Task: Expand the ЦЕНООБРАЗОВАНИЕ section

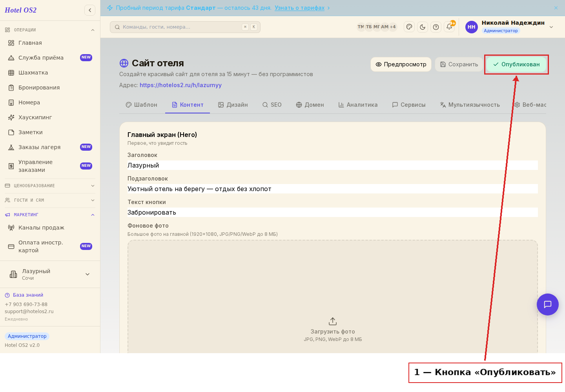Action: [x=50, y=186]
